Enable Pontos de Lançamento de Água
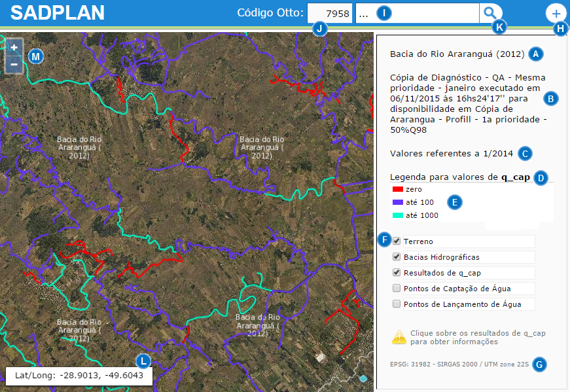Screen dimensions: 570x392 point(397,304)
